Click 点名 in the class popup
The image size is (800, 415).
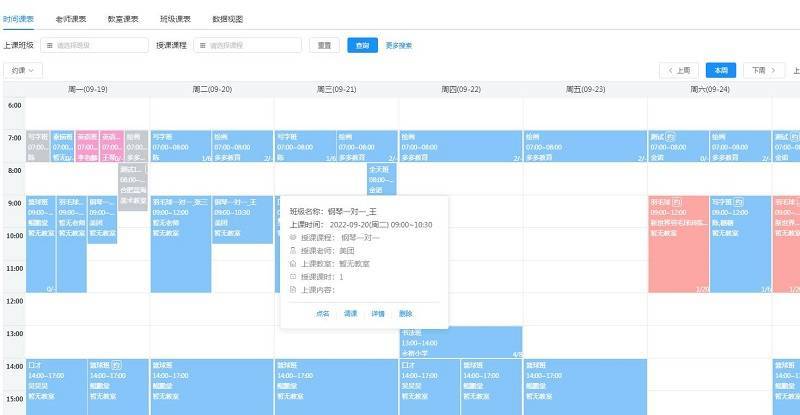pos(323,313)
